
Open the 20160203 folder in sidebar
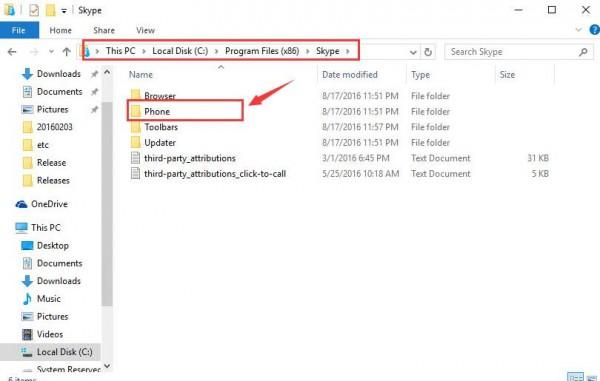(x=54, y=127)
